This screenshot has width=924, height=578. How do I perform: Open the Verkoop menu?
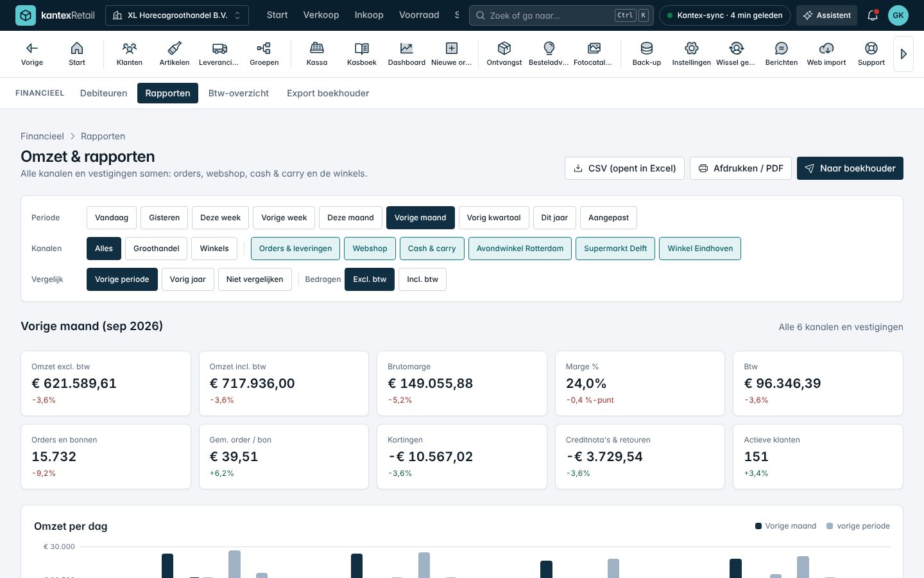point(321,15)
